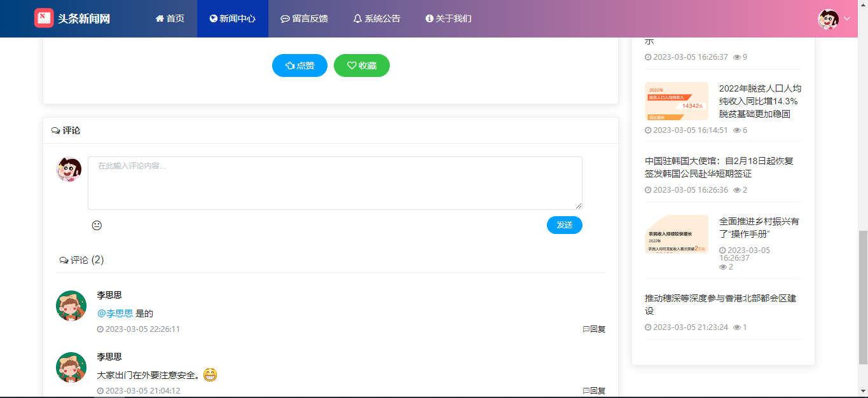868x398 pixels.
Task: Click 李思思's avatar on the second comment
Action: point(71,367)
